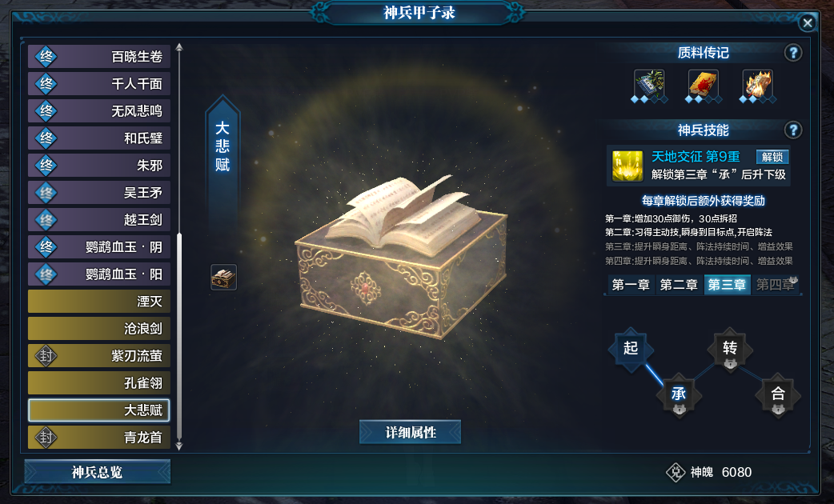Click the flaming book material icon
Viewport: 834px width, 504px height.
click(757, 84)
